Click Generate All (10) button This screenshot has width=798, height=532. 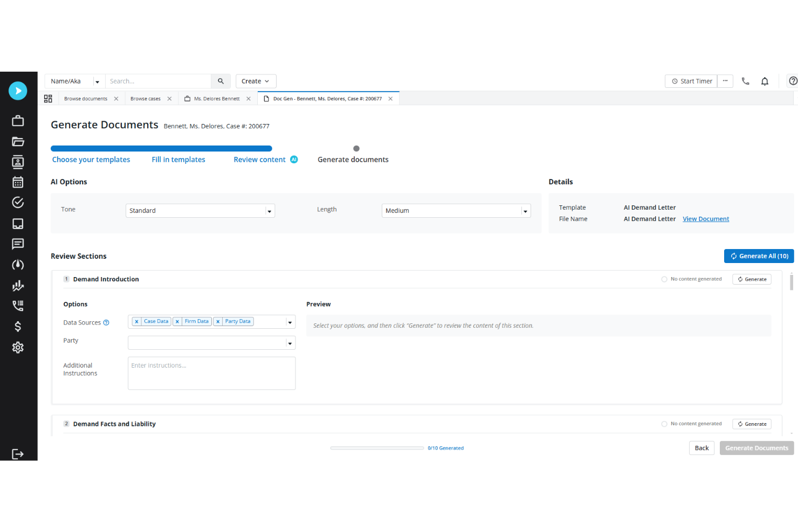pos(759,256)
